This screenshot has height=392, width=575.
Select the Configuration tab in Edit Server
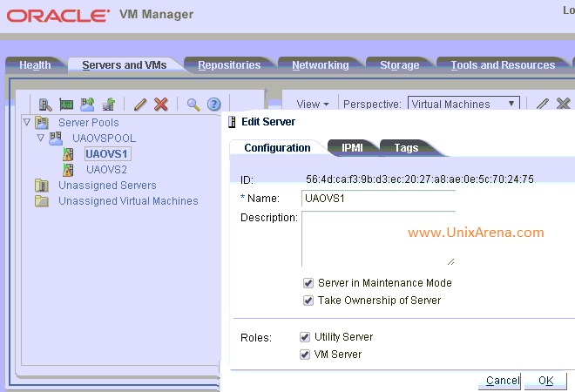[x=277, y=148]
